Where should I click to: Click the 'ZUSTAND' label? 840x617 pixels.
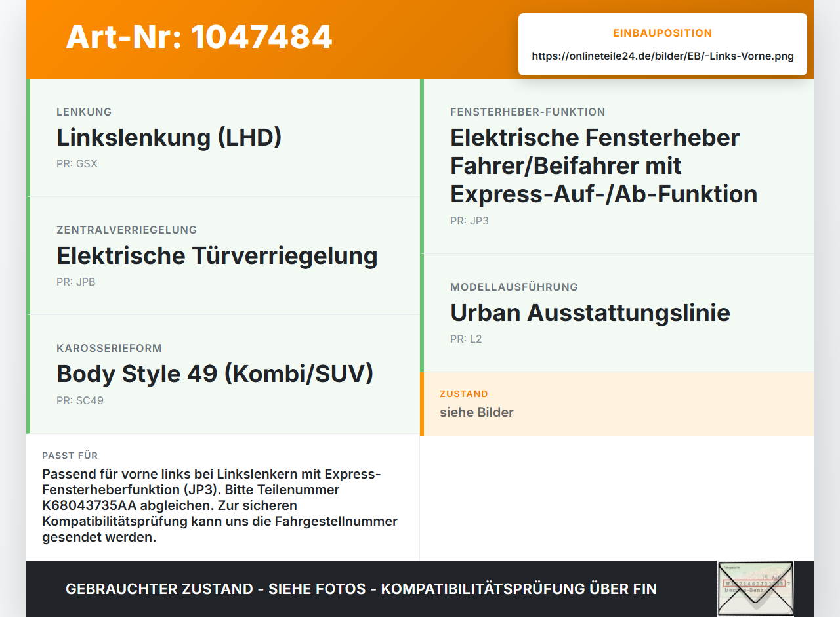pyautogui.click(x=464, y=394)
